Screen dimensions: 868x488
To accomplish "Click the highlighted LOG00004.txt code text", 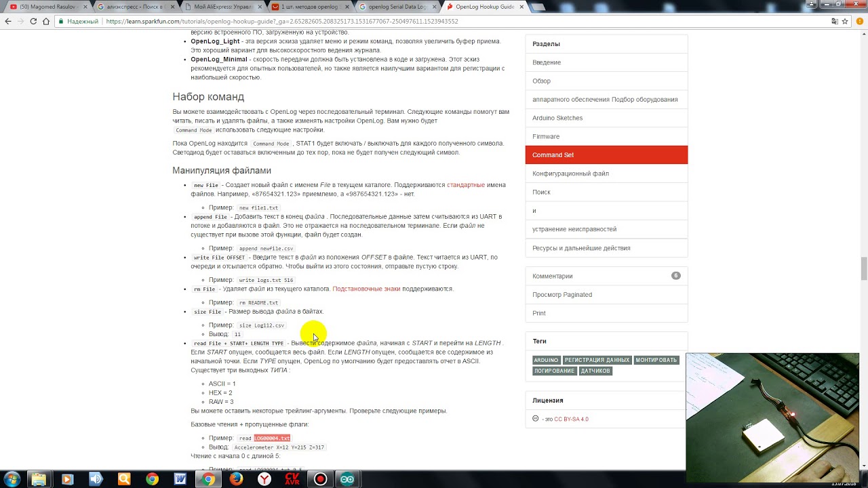I will point(272,439).
